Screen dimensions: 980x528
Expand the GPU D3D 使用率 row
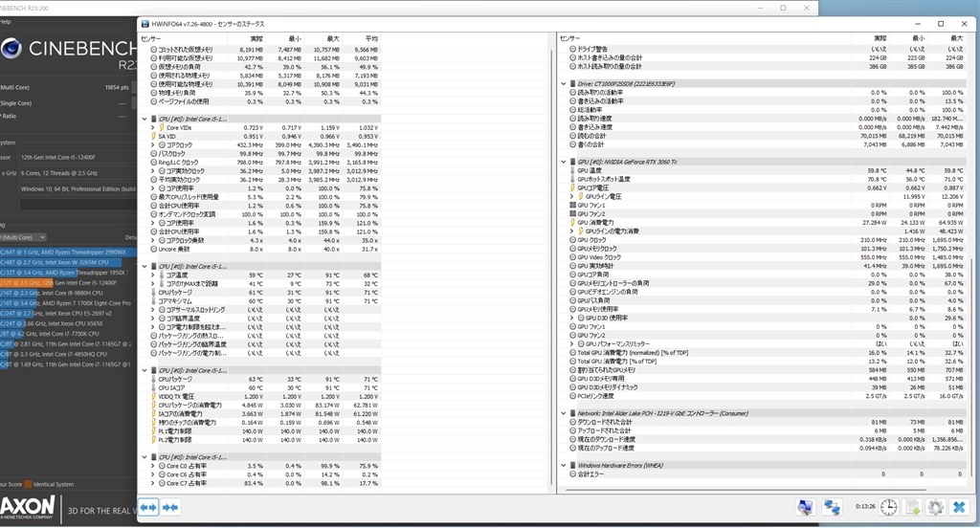[x=572, y=319]
